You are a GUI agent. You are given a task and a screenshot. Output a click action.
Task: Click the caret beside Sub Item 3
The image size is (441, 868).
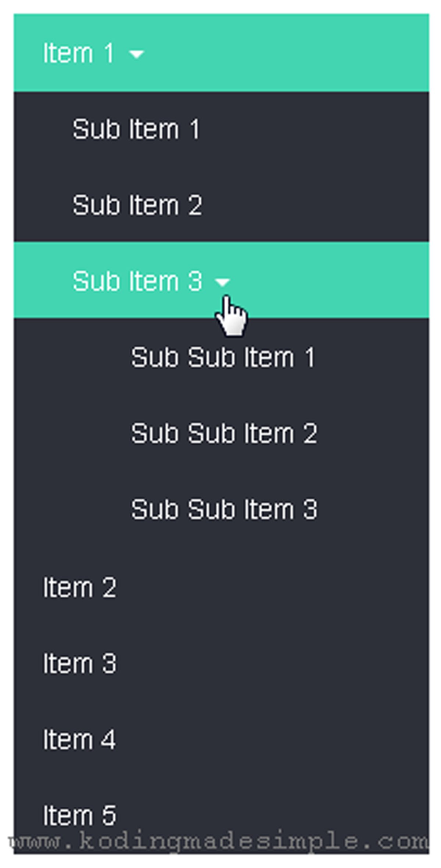[222, 282]
